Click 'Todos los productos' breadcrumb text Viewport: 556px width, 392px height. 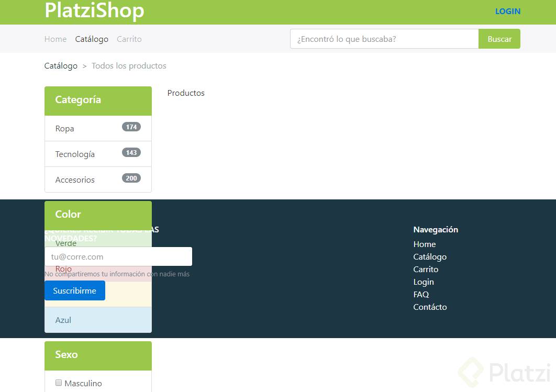pos(129,66)
